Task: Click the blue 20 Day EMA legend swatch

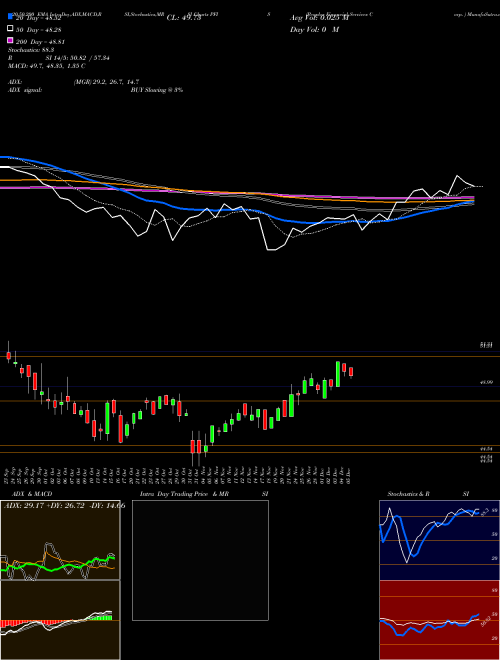Action: point(11,16)
